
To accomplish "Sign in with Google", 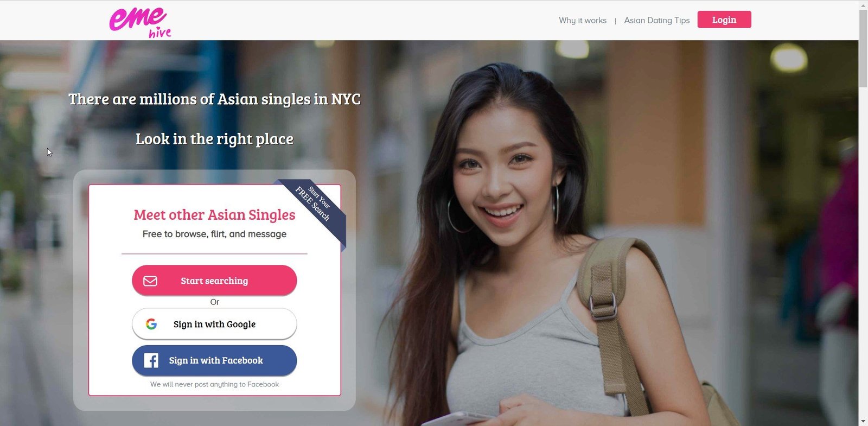I will (214, 324).
